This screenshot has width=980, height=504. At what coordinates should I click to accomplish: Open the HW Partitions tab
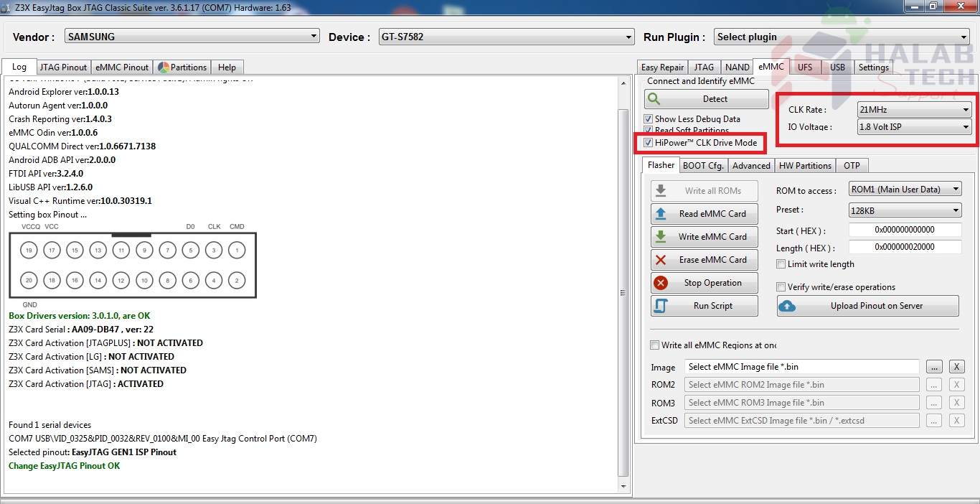point(805,166)
